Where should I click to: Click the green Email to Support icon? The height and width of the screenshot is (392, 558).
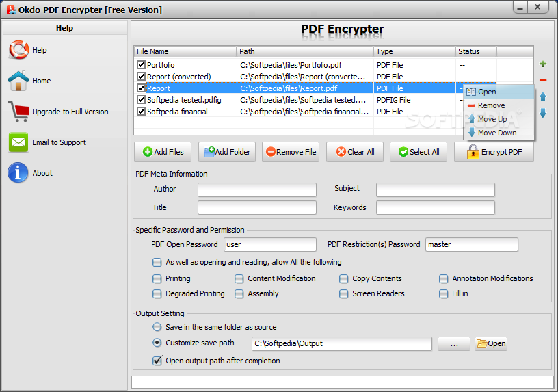[x=18, y=142]
